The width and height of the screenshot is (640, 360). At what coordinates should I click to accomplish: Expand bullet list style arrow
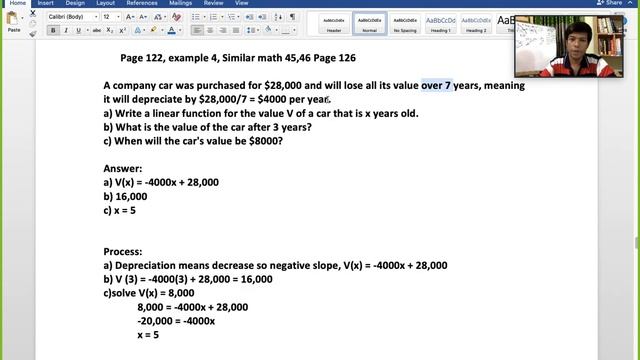click(x=204, y=17)
